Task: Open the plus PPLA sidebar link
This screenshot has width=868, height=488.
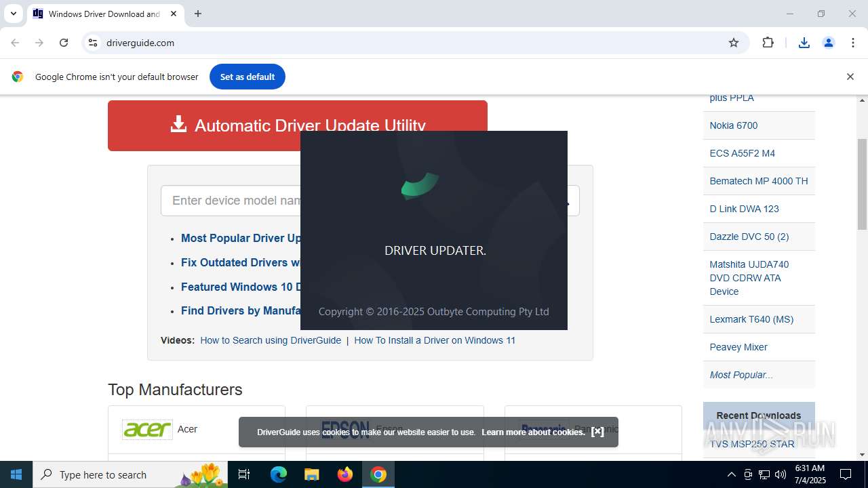Action: [x=732, y=98]
